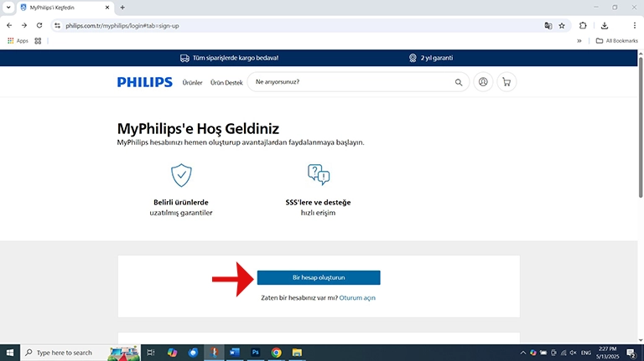Click the tab groups grid icon
The height and width of the screenshot is (361, 644).
point(38,40)
